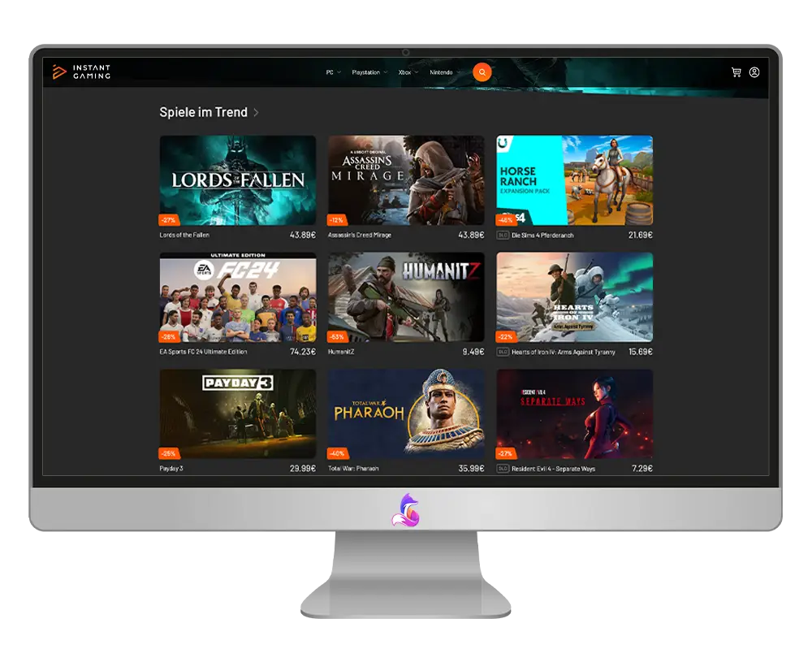Click the 43,89€ price of Lords of the Fallen
812x662 pixels.
click(x=302, y=236)
